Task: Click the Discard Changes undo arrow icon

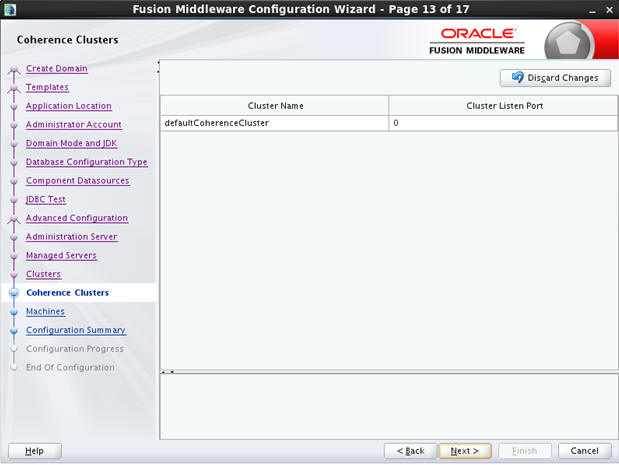Action: coord(518,77)
